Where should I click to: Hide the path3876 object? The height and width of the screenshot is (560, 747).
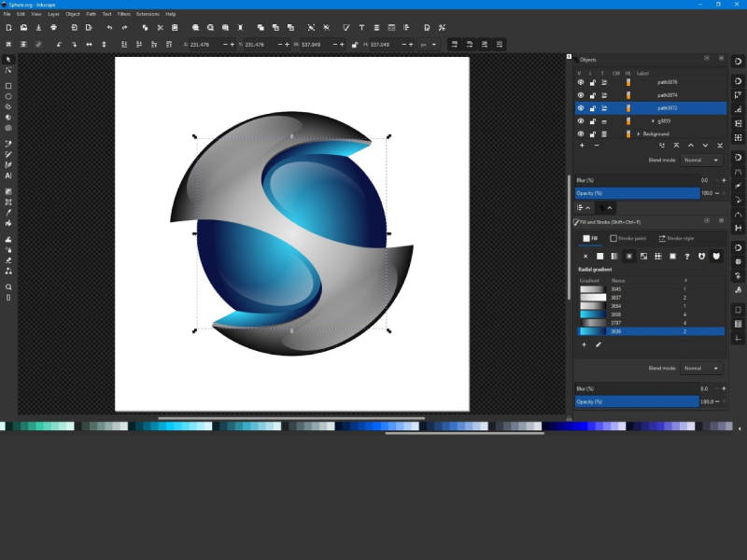click(581, 81)
